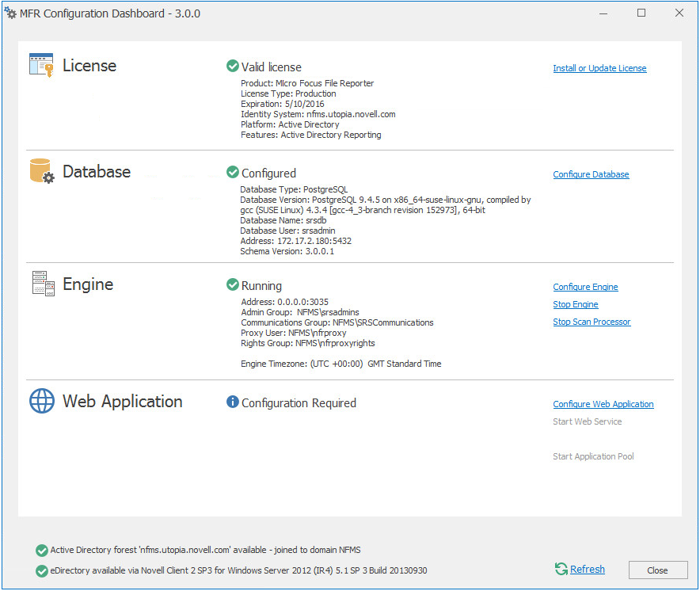Click the green Running status checkmark
The image size is (700, 591).
[233, 284]
